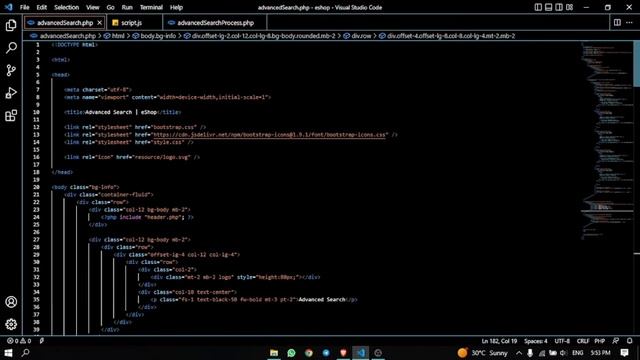Open the editor More Actions ellipsis

point(629,22)
